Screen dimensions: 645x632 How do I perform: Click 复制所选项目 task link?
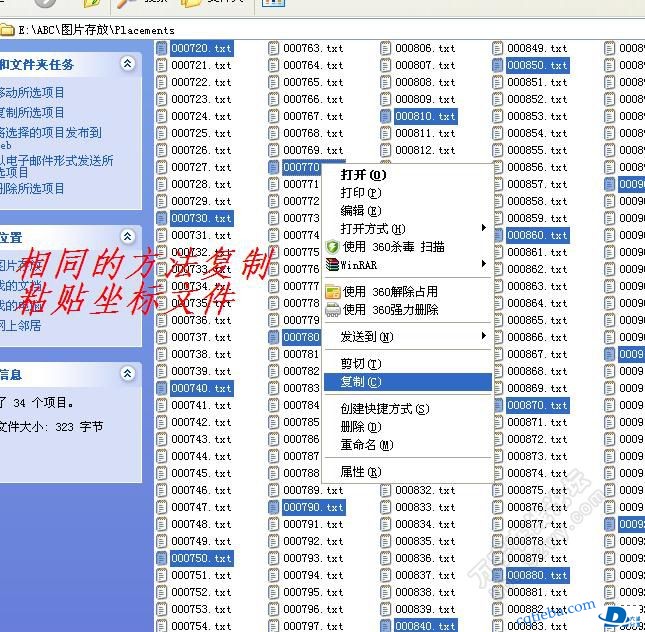pyautogui.click(x=32, y=112)
